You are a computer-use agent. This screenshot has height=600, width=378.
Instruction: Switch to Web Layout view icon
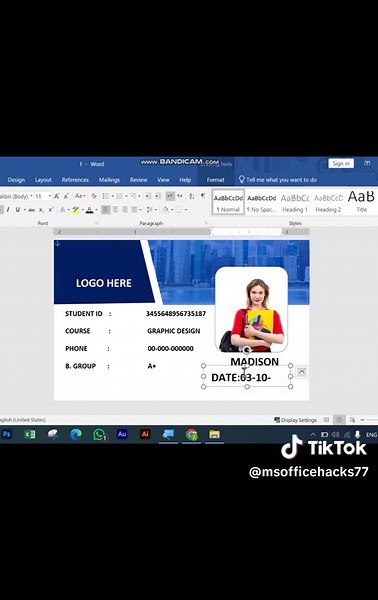[x=352, y=420]
